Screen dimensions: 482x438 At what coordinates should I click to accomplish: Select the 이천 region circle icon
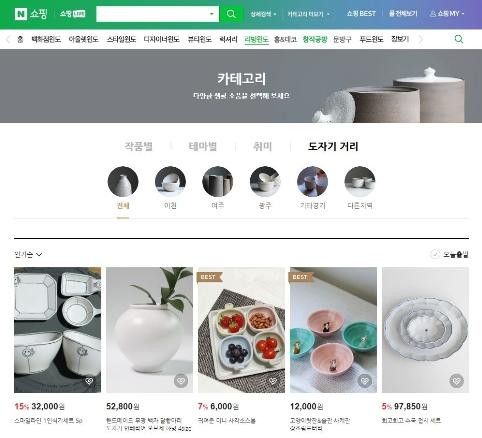pos(170,182)
